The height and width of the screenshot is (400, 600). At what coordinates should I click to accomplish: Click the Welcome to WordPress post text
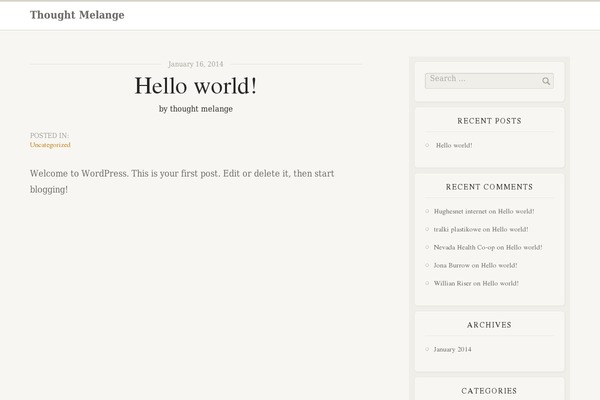click(x=182, y=181)
